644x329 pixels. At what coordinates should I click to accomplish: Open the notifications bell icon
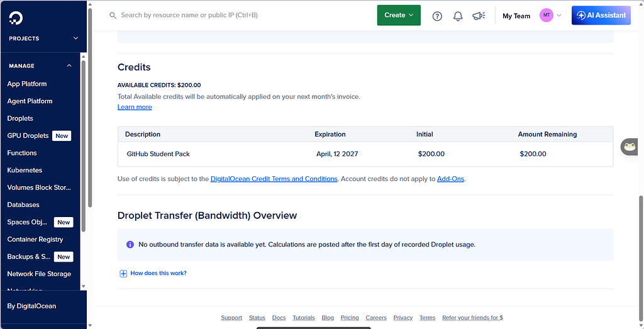pos(458,16)
